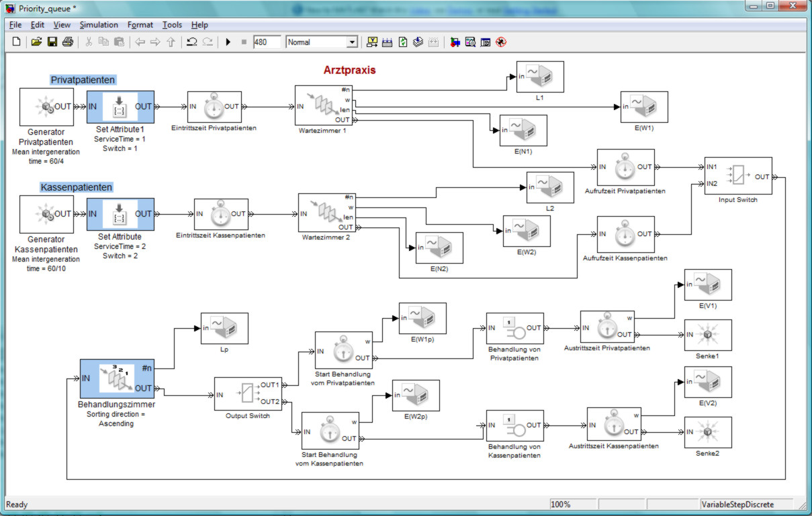Open the Library Browser icon
The height and width of the screenshot is (516, 812).
tap(455, 42)
